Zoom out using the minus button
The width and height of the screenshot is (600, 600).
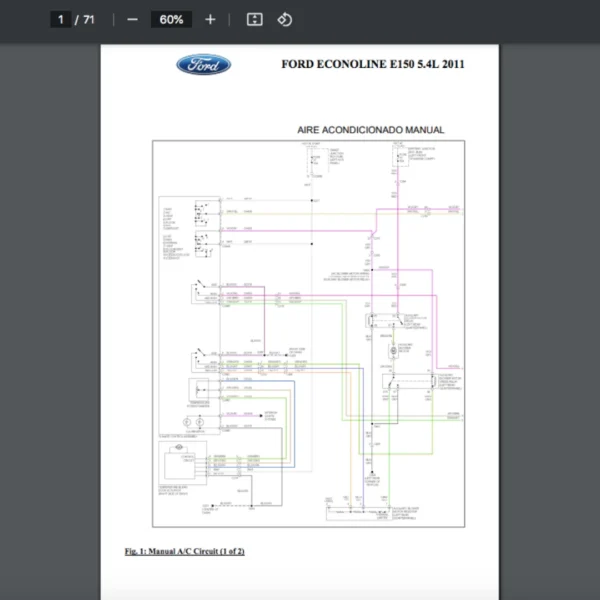point(132,19)
